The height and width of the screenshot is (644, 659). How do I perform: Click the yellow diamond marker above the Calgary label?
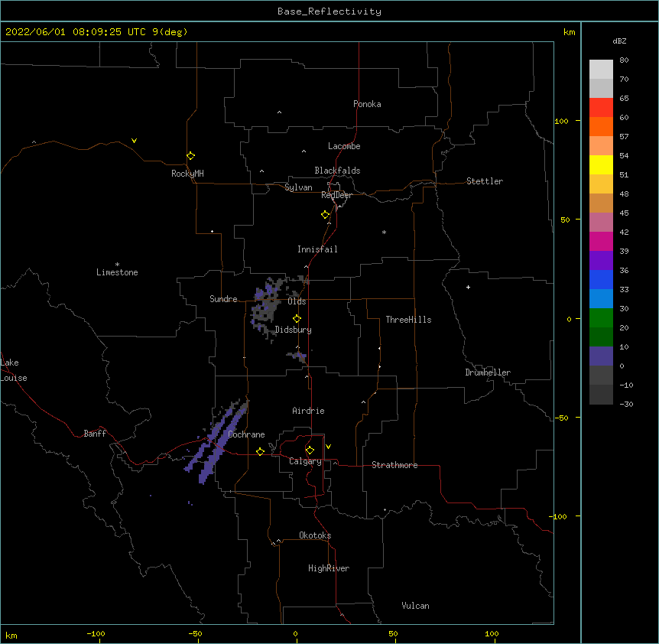pos(310,450)
